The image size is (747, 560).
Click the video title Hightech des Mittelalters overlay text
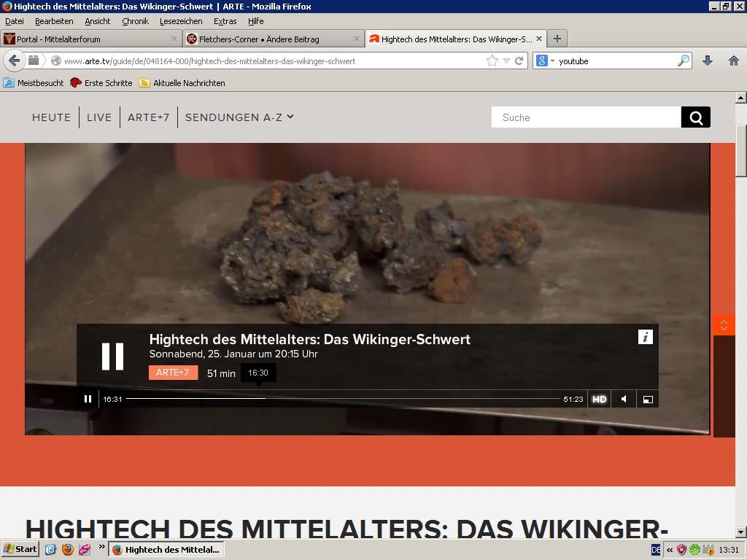[x=309, y=339]
